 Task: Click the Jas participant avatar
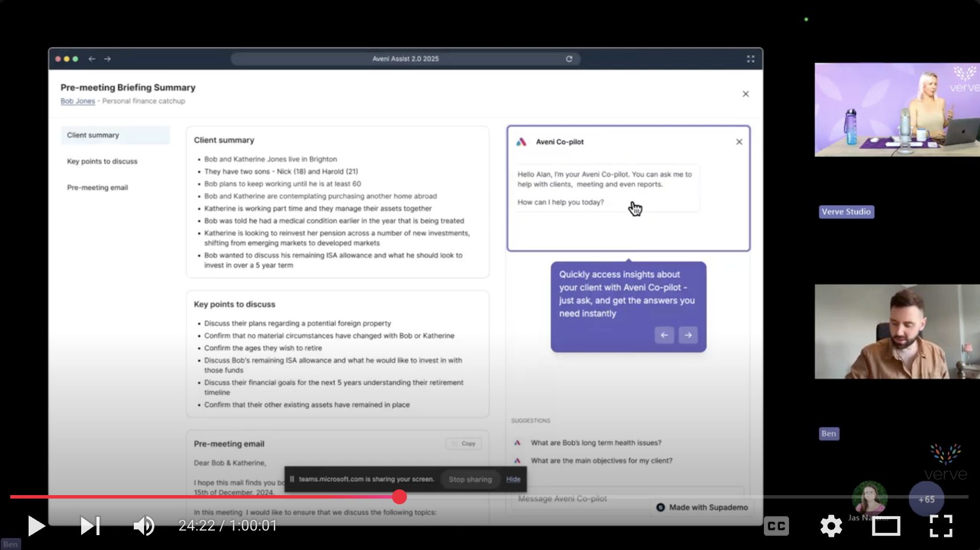pos(870,498)
